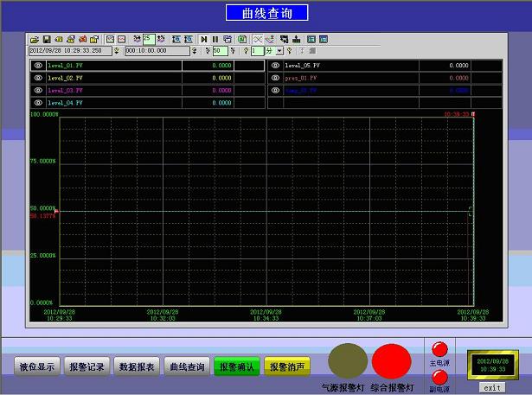Click the 主电源 red indicator light
Image resolution: width=532 pixels, height=395 pixels.
click(439, 349)
